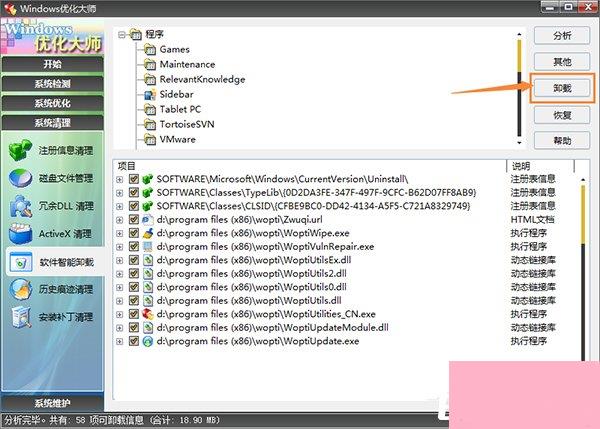Click the WoptiUpdateModule.dll file icon
Image resolution: width=600 pixels, height=429 pixels.
[147, 328]
